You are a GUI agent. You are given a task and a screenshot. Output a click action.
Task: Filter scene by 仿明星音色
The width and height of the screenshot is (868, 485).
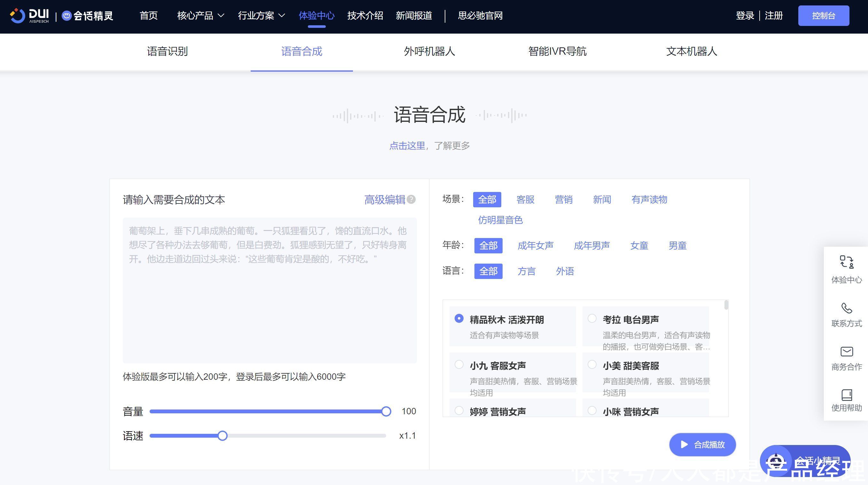pyautogui.click(x=500, y=220)
